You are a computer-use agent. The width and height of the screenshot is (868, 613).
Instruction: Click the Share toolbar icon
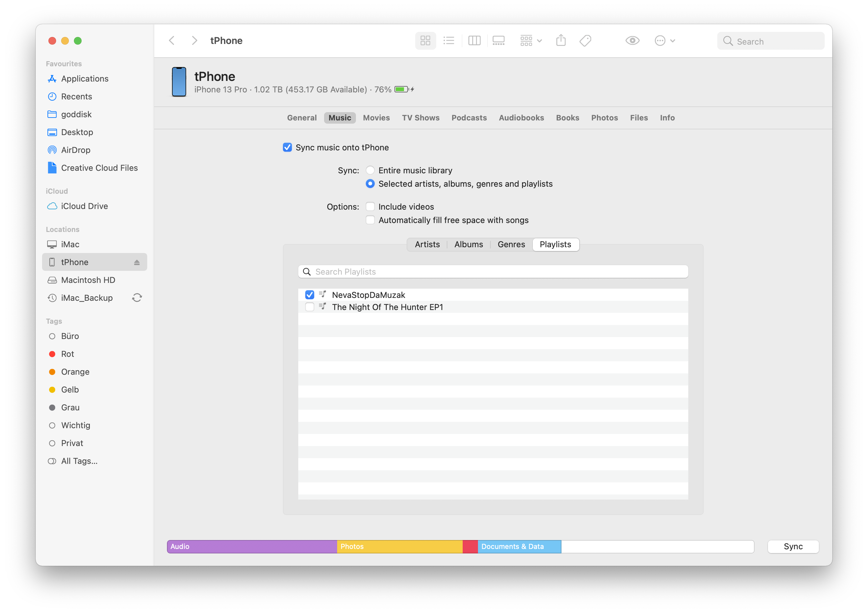(561, 40)
